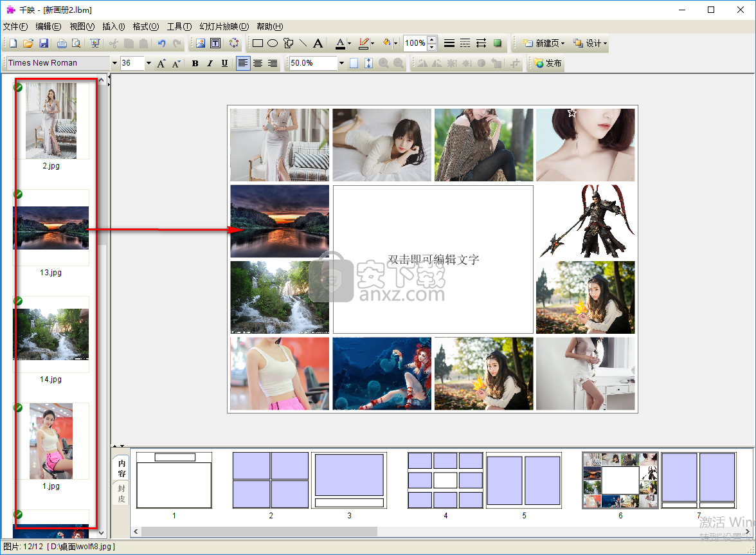756x555 pixels.
Task: Insert a text box icon
Action: pyautogui.click(x=215, y=43)
